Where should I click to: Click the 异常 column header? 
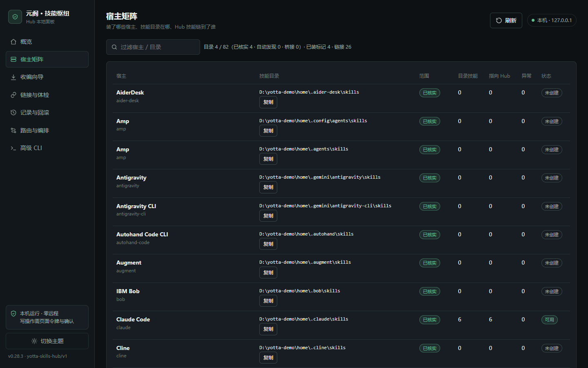coord(527,76)
